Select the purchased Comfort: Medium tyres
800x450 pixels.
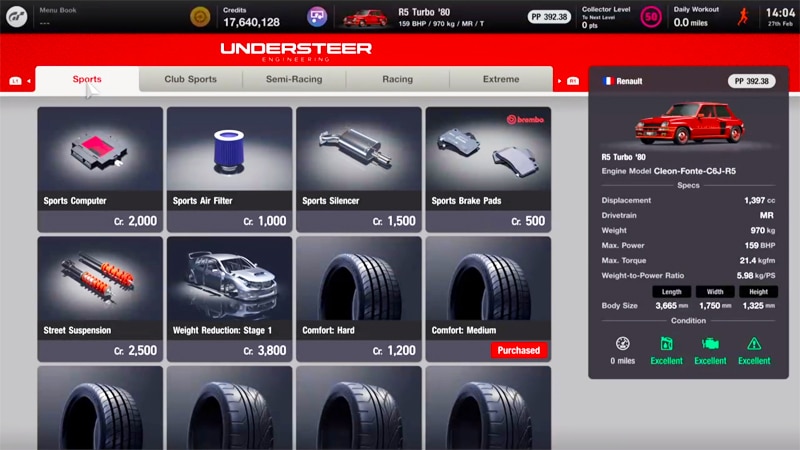(x=488, y=299)
